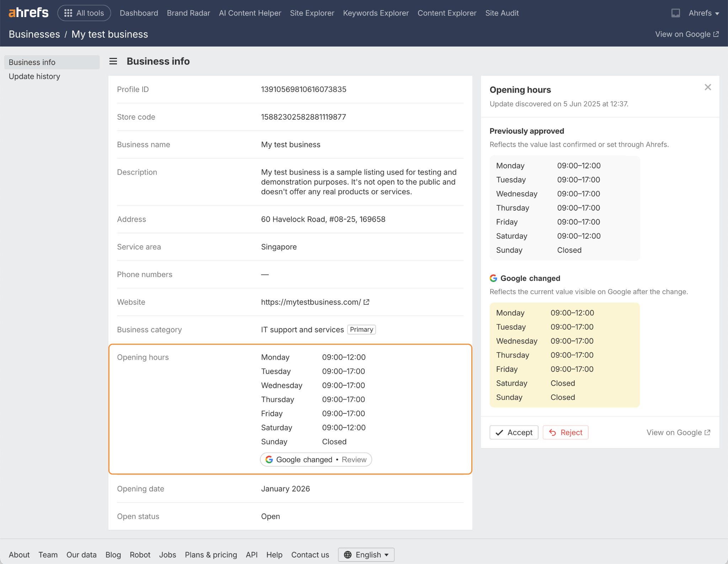The image size is (728, 564).
Task: Click the Google icon in the changed hours badge
Action: pos(269,459)
